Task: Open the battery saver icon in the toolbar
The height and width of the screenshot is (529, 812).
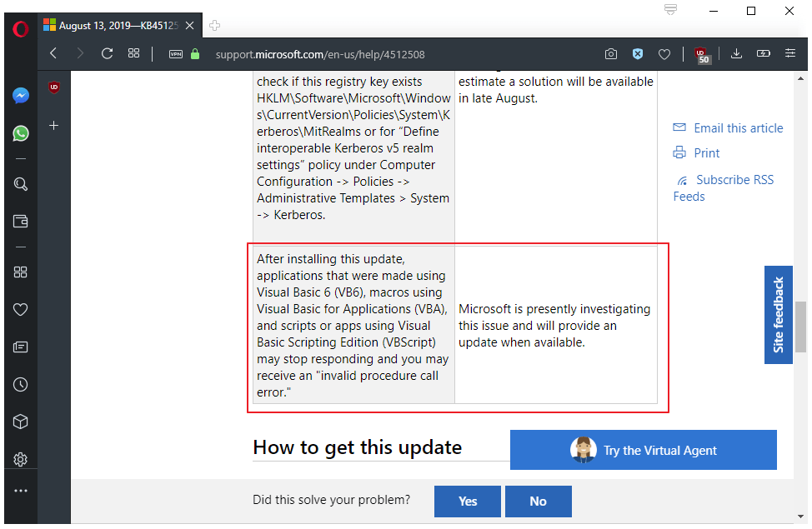Action: [764, 53]
